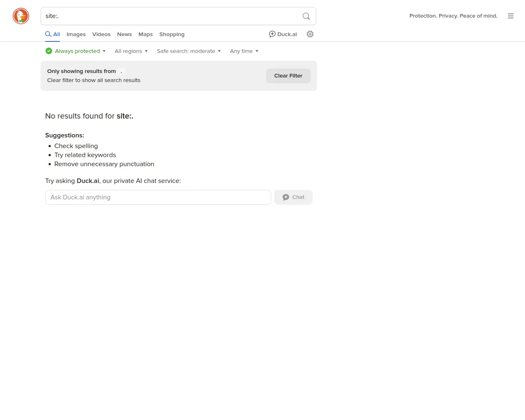Focus the Ask Duck.ai anything field

158,197
